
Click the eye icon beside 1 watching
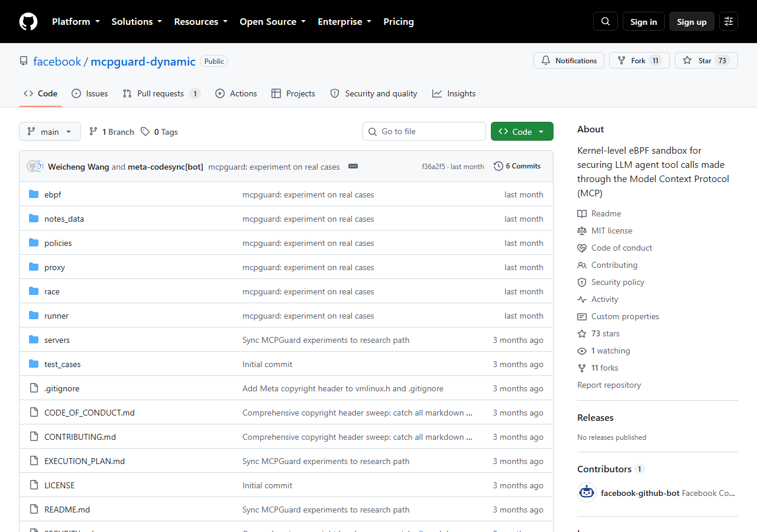(x=582, y=351)
